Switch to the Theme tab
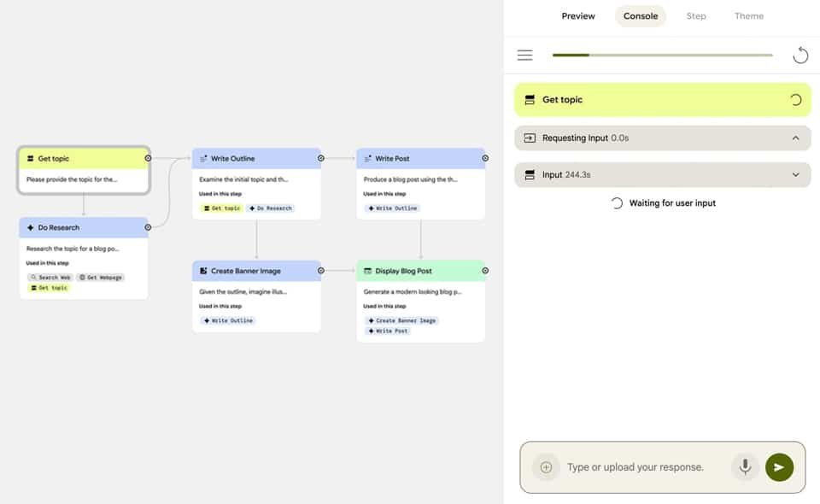Viewport: 820px width, 504px height. click(x=749, y=16)
